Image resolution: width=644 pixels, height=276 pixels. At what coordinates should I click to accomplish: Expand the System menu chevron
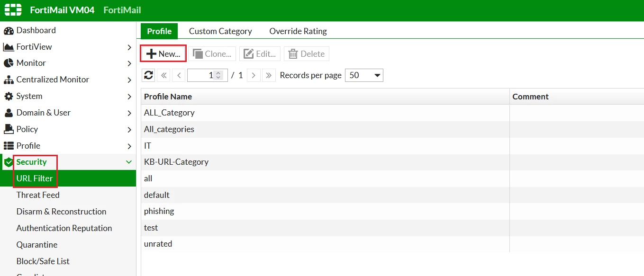click(x=129, y=97)
